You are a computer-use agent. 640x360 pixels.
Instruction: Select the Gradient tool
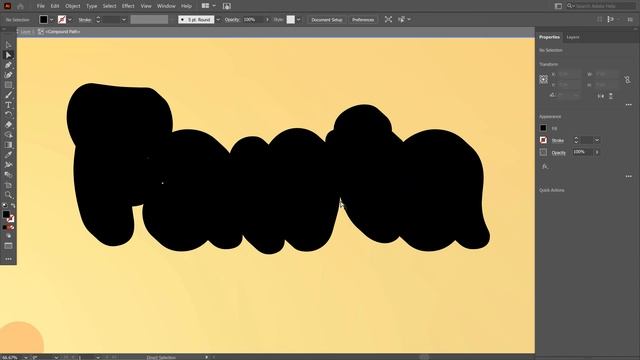(x=8, y=145)
